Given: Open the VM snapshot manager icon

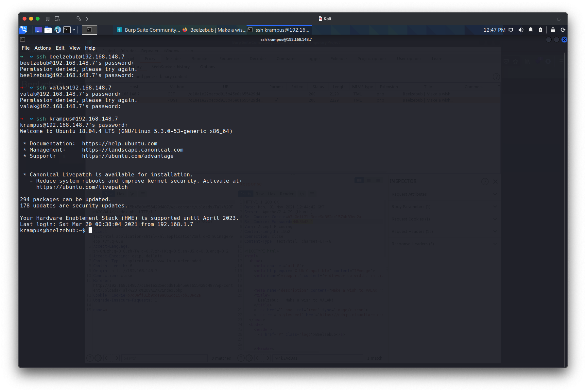Looking at the screenshot, I should point(57,19).
